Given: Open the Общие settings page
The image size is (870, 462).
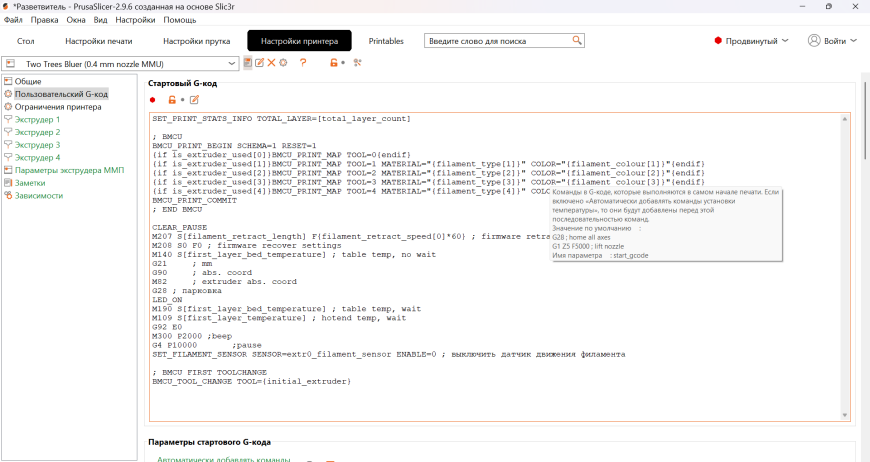Looking at the screenshot, I should [x=28, y=81].
